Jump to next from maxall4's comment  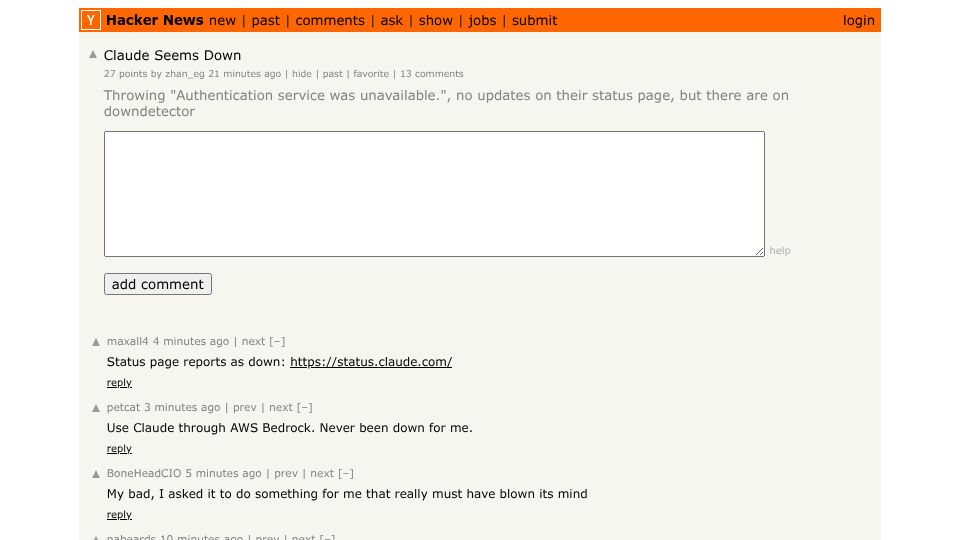[253, 342]
